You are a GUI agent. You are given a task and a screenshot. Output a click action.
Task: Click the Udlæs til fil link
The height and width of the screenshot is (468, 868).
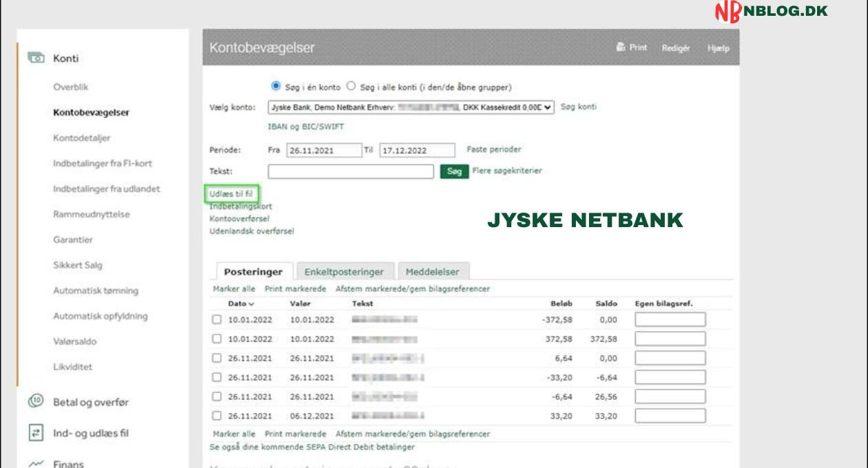tap(231, 194)
